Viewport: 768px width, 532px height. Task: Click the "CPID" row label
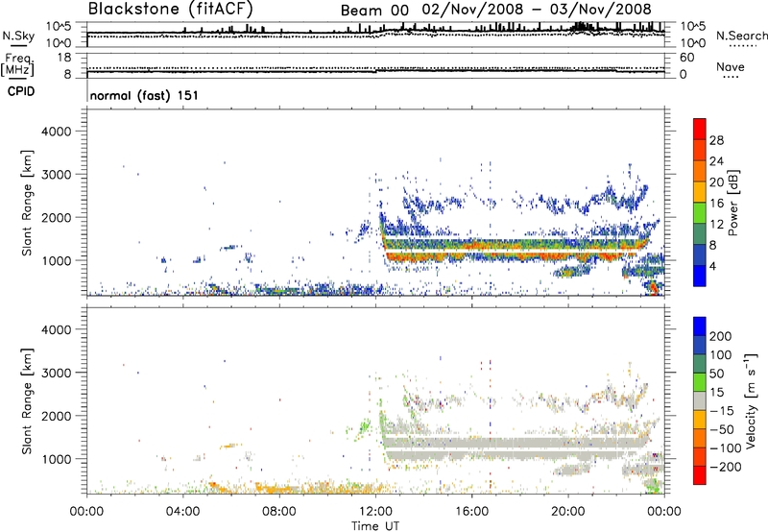21,91
